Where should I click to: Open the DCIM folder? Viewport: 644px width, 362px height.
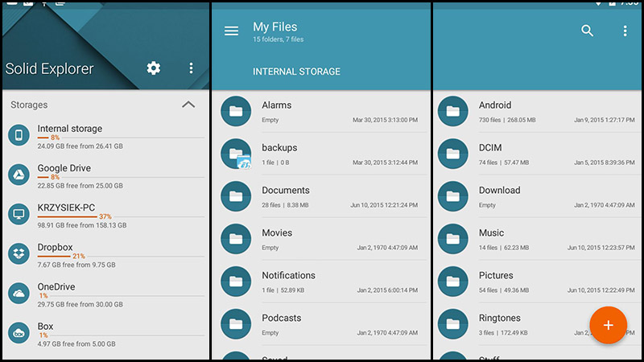pos(491,148)
